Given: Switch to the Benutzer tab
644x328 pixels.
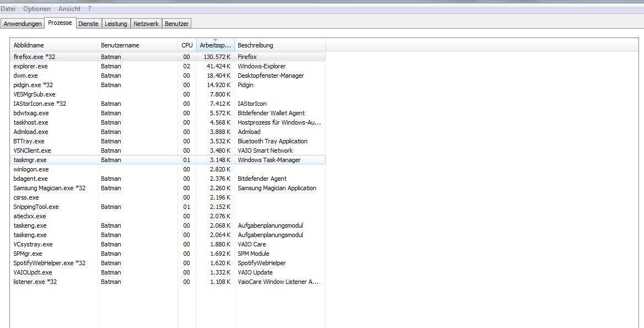Looking at the screenshot, I should (176, 24).
